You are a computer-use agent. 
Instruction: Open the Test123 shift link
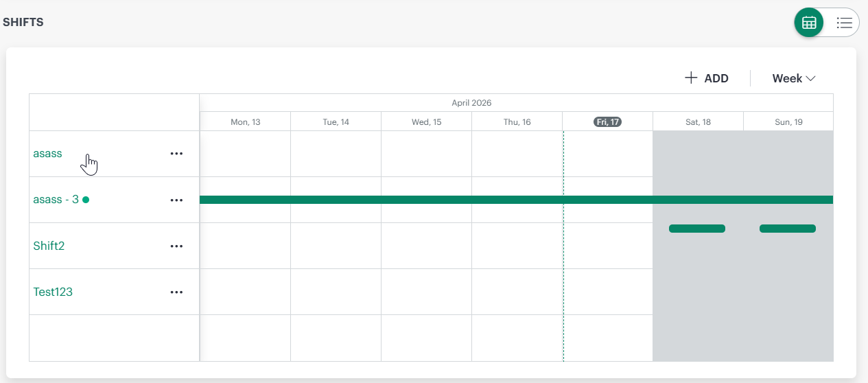53,292
